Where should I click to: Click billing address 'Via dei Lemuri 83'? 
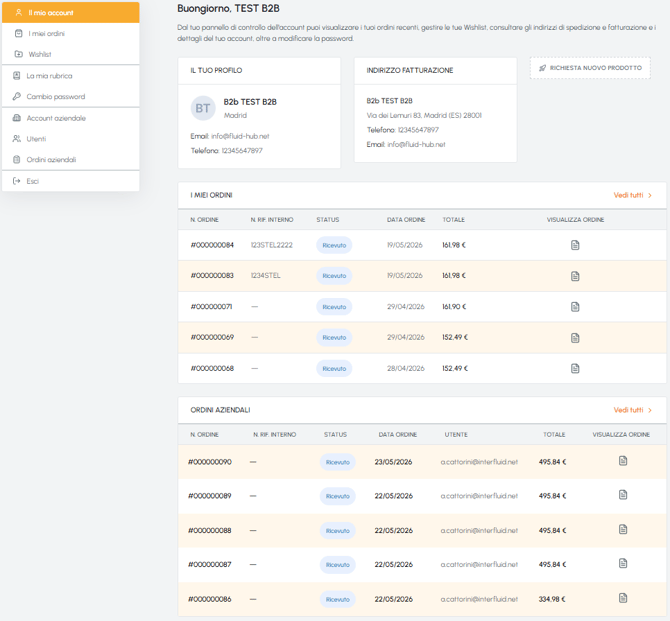click(x=424, y=115)
